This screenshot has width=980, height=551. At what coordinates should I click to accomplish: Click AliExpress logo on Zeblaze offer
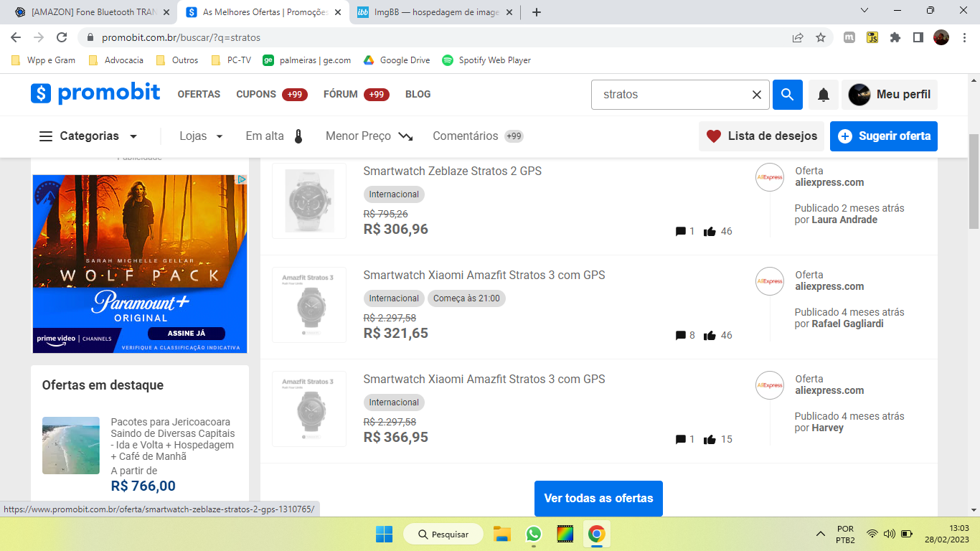[770, 177]
